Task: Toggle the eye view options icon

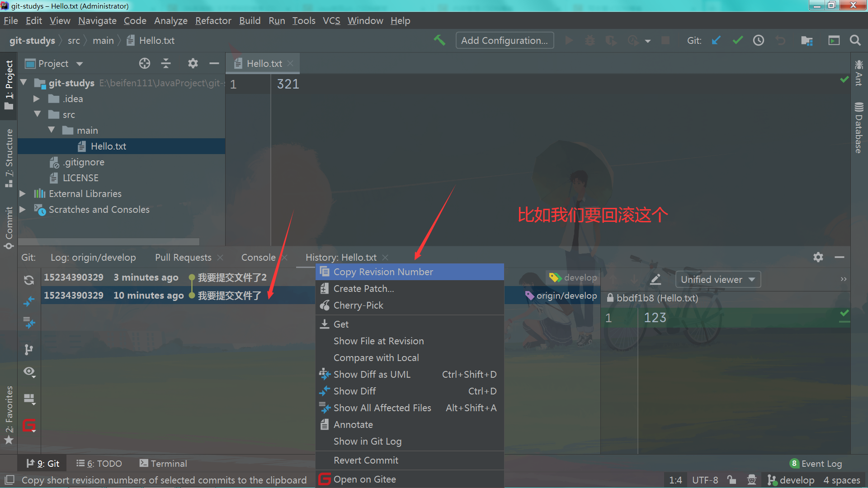Action: pos(29,372)
